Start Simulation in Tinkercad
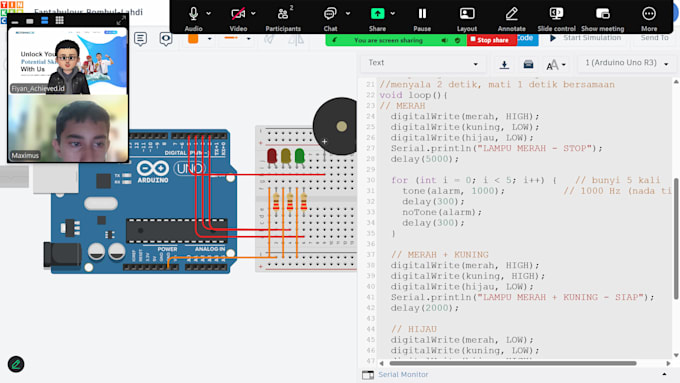This screenshot has width=680, height=383. (x=585, y=38)
